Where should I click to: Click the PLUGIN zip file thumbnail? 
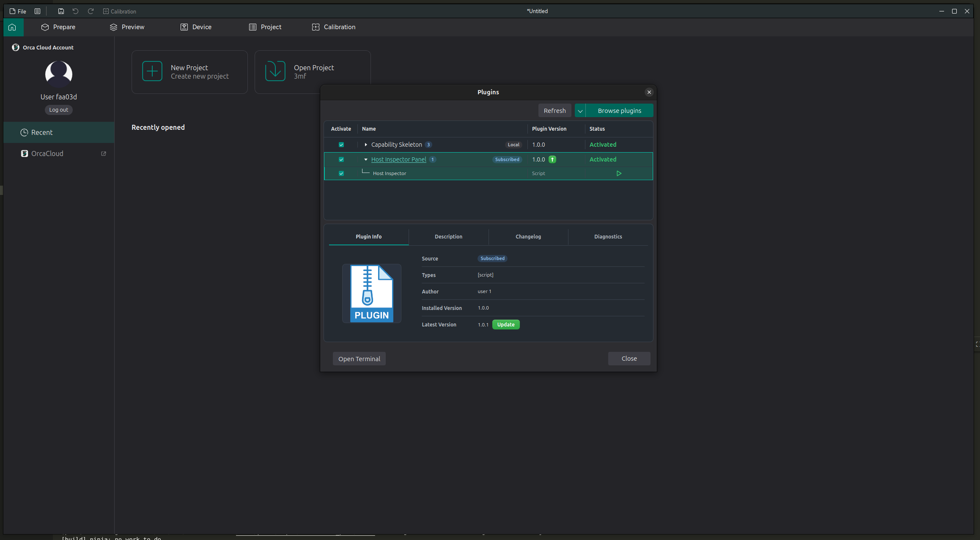372,293
